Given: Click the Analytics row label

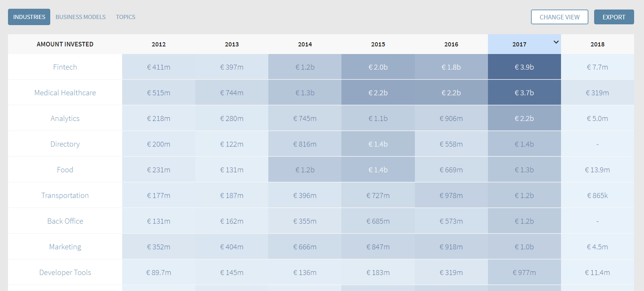Looking at the screenshot, I should point(65,119).
